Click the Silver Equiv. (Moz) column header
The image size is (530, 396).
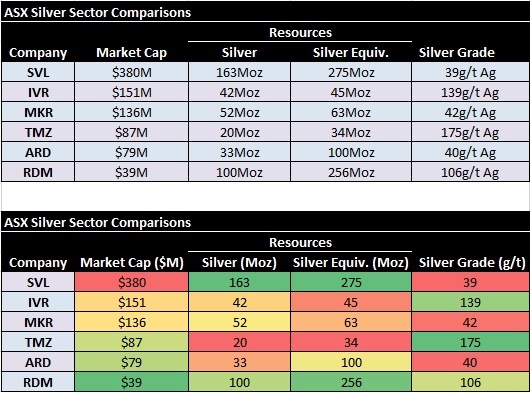pyautogui.click(x=351, y=263)
